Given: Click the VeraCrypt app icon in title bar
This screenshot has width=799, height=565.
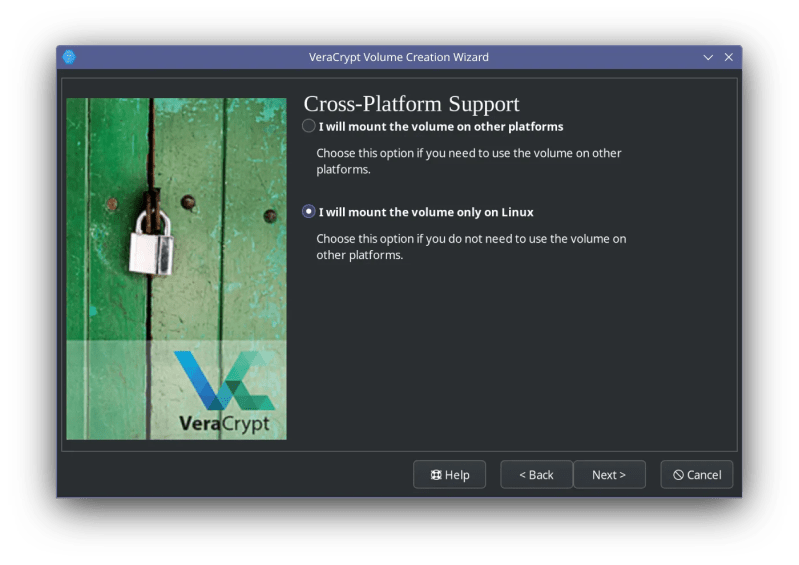Looking at the screenshot, I should [69, 57].
